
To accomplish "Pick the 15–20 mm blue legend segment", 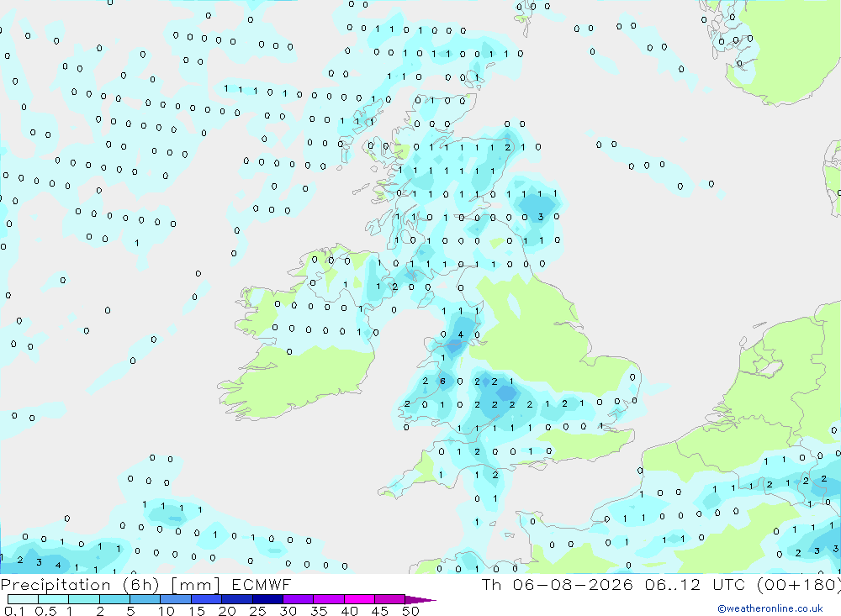I will point(207,599).
